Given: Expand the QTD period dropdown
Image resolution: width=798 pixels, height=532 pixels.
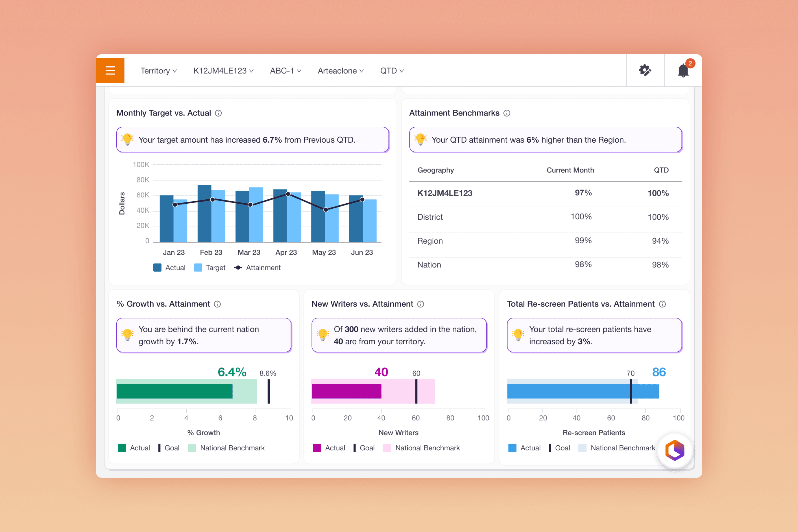Looking at the screenshot, I should coord(392,71).
